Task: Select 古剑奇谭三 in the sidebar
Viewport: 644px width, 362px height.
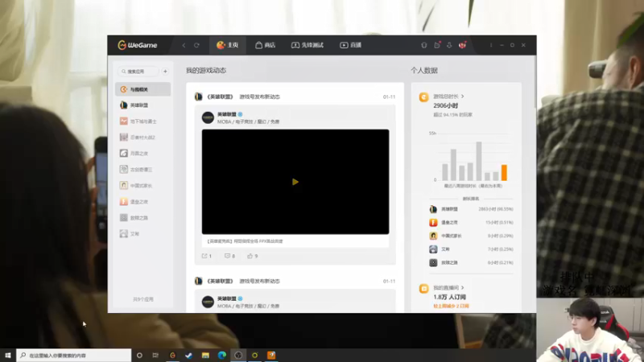Action: point(143,170)
